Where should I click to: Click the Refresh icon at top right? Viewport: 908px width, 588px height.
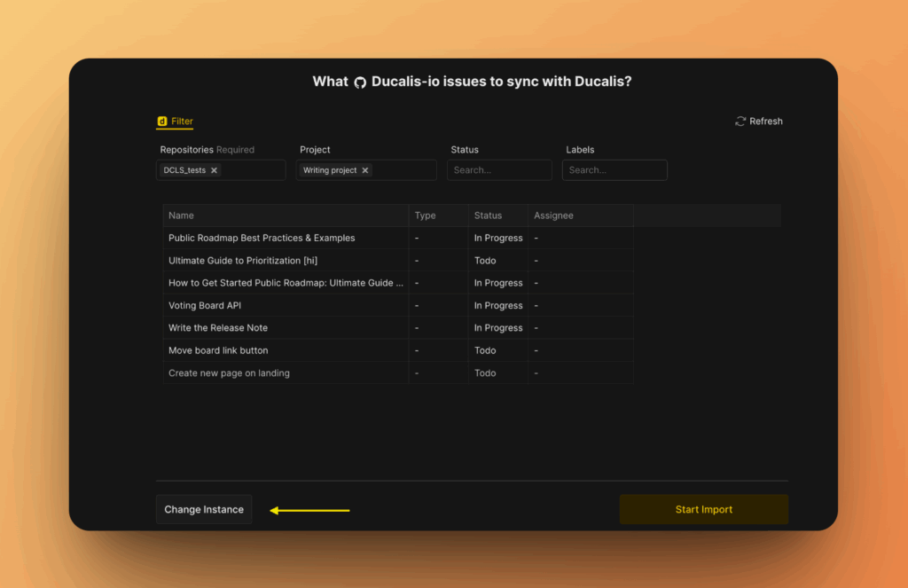point(740,121)
